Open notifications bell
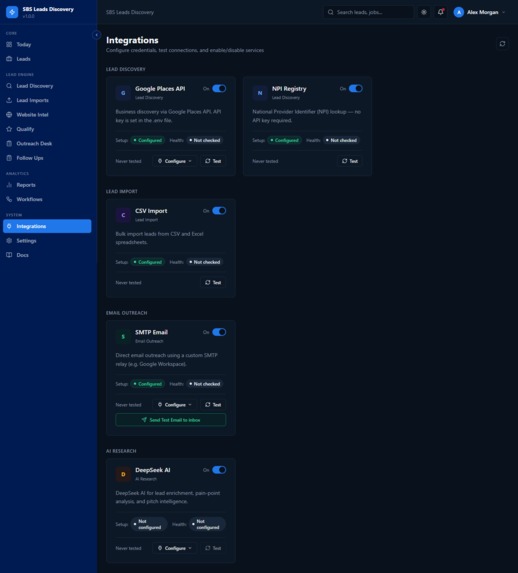518x573 pixels. tap(441, 12)
